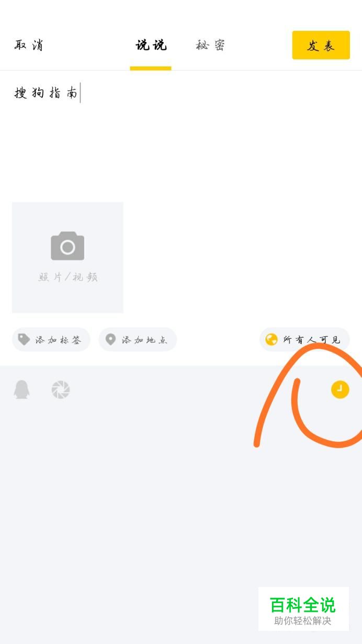Open the yellow clock scheduled-post icon
The height and width of the screenshot is (644, 362).
(x=340, y=390)
